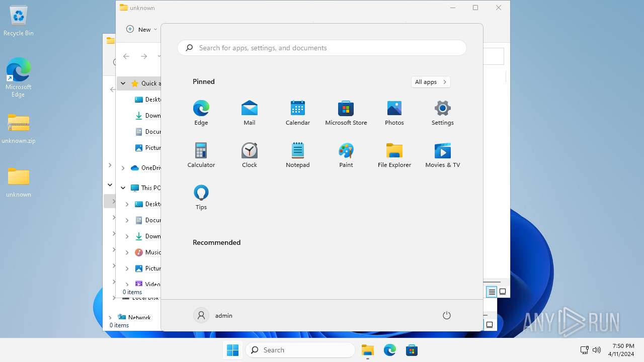
Task: Open Settings from pinned apps
Action: [442, 113]
